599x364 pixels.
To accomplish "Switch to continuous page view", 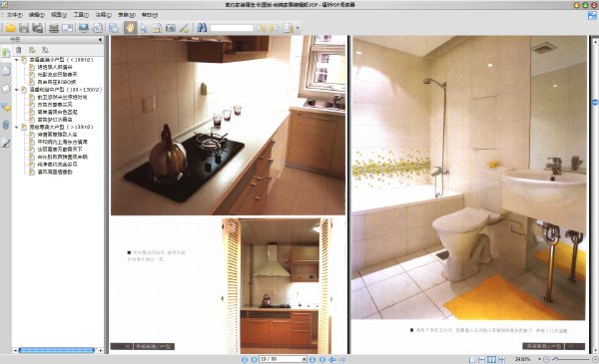I will pyautogui.click(x=482, y=360).
